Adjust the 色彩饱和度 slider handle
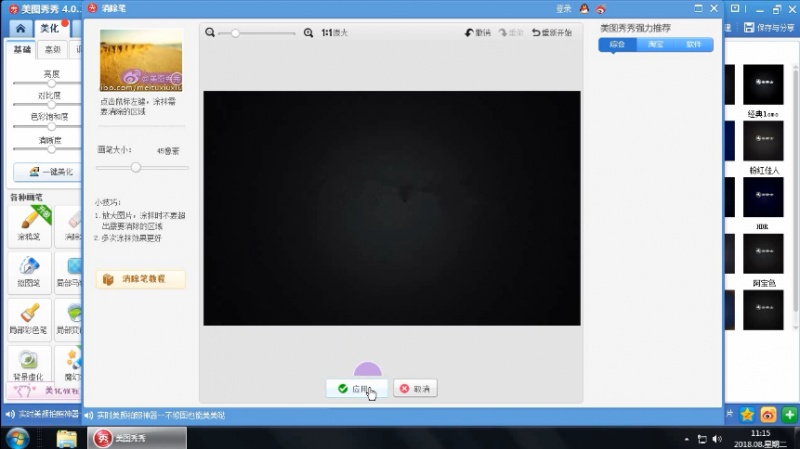This screenshot has height=449, width=800. 52,126
